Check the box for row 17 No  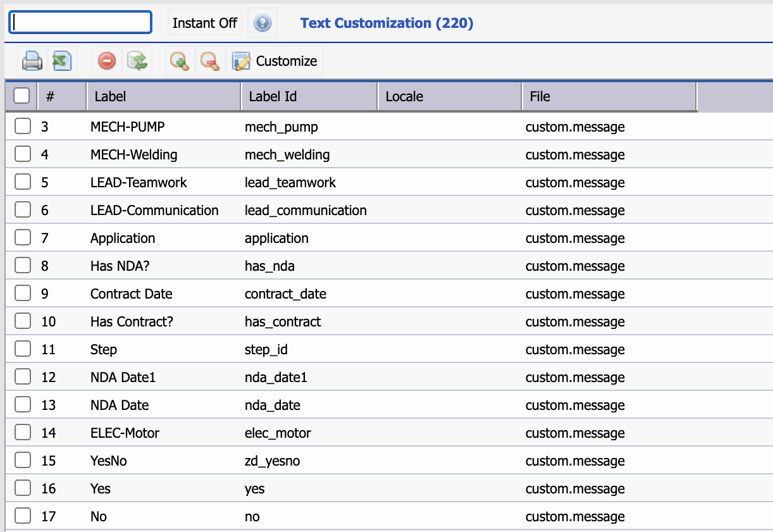[x=23, y=516]
